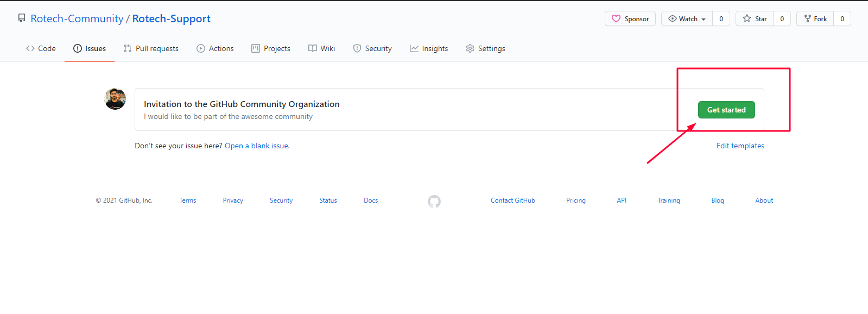Click the repository book icon beside Rotech-Community
This screenshot has width=868, height=314.
click(22, 18)
